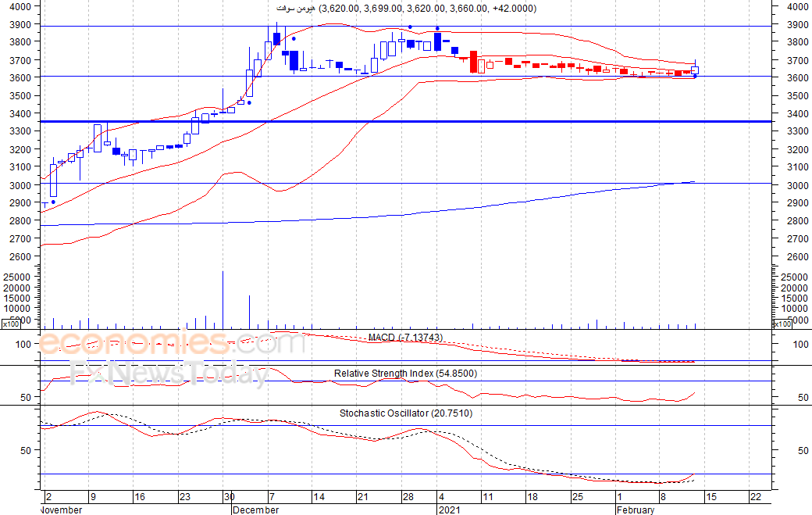Click the 15000 volume label on left axis

coord(17,298)
